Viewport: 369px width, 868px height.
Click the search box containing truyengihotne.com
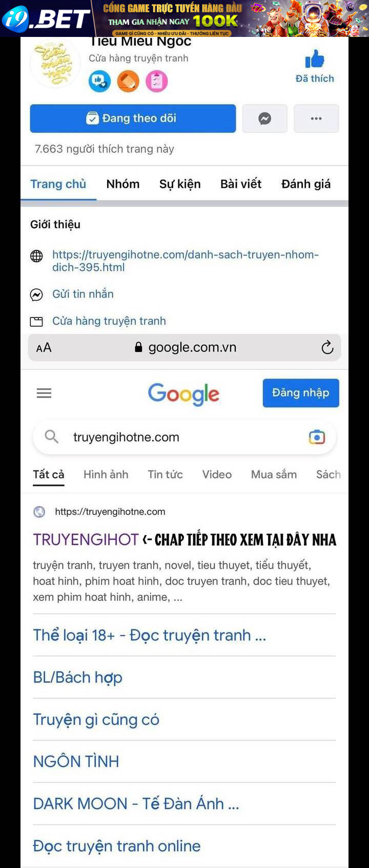(x=184, y=437)
